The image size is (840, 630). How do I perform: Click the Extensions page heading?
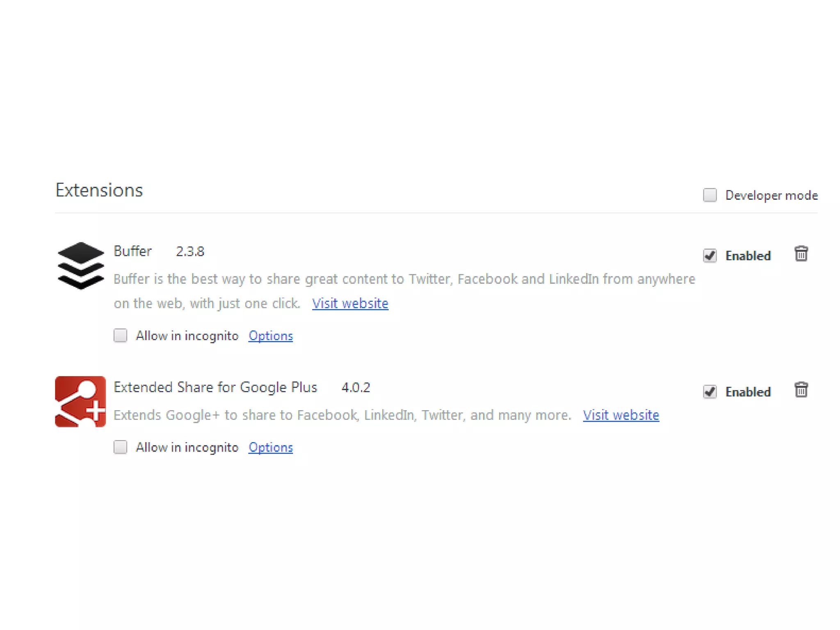coord(99,190)
